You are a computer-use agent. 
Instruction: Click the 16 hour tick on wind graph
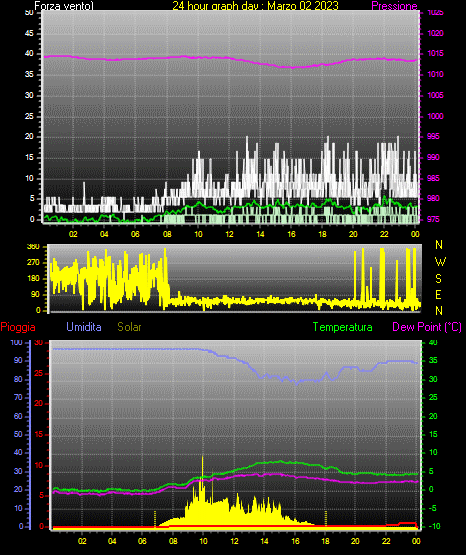(291, 234)
